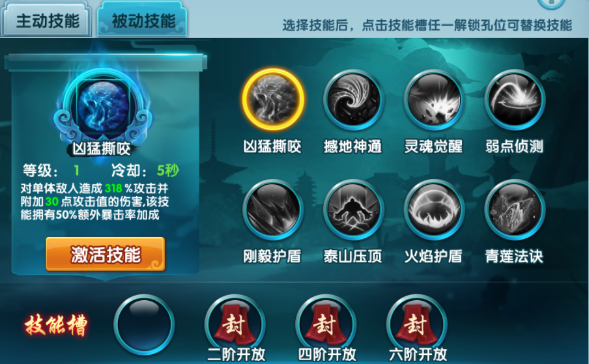Click the 激活技能 button
589x364 pixels.
tap(105, 254)
